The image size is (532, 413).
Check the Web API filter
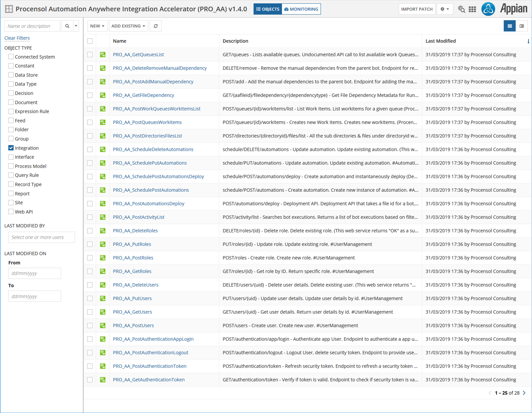coord(11,212)
